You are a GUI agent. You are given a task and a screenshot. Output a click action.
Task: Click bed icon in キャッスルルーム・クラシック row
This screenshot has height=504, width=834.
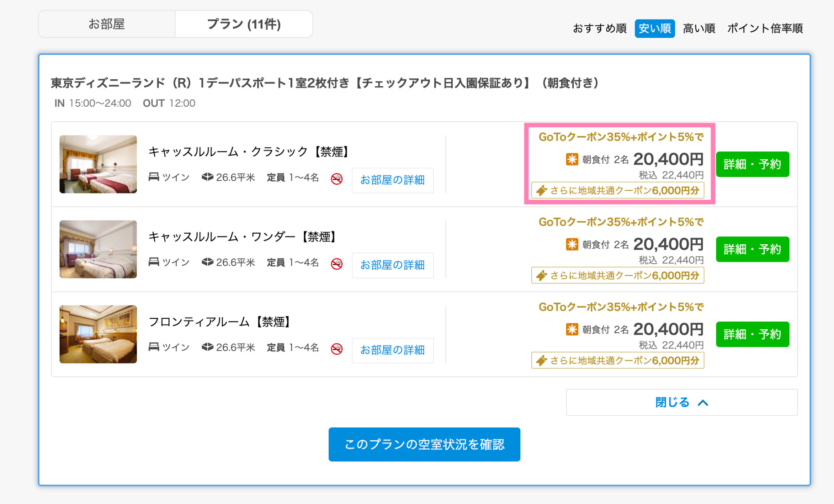click(154, 177)
